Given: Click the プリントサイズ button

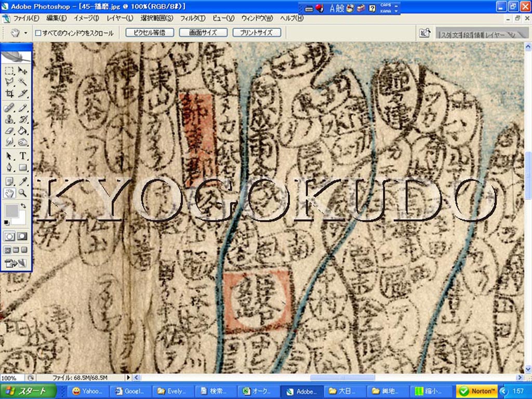Looking at the screenshot, I should click(257, 33).
